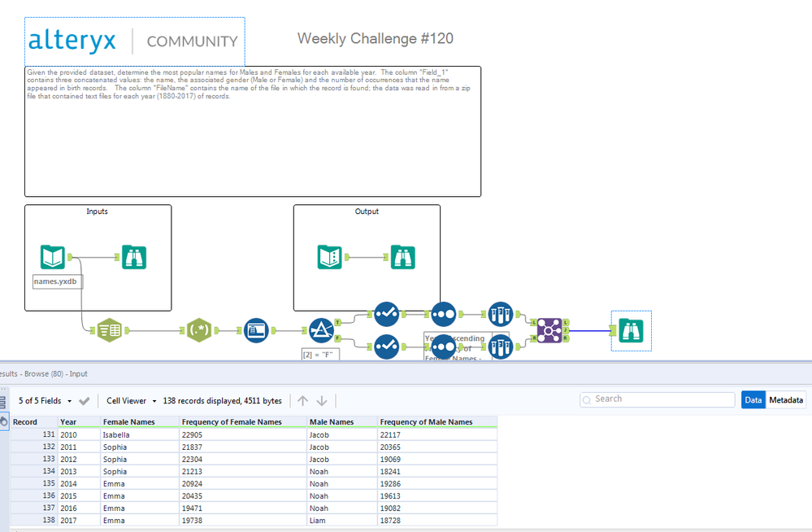Open the Cell Viewer dropdown

tap(131, 401)
